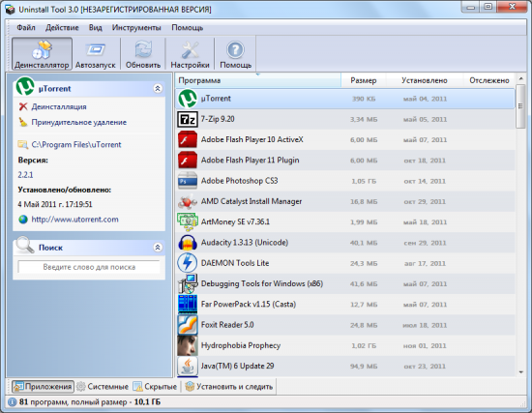This screenshot has width=532, height=413.
Task: Click the list scrollbar thumb
Action: 520,106
